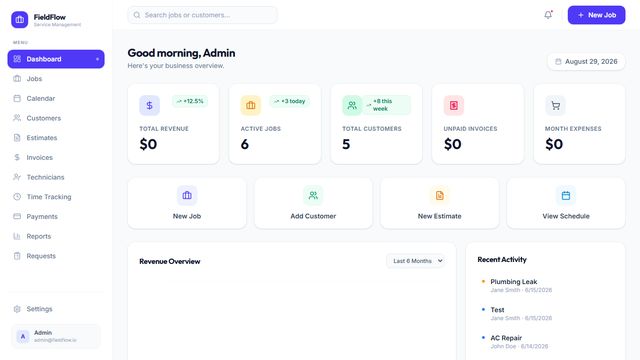Click the Total Customers value 5

[346, 144]
